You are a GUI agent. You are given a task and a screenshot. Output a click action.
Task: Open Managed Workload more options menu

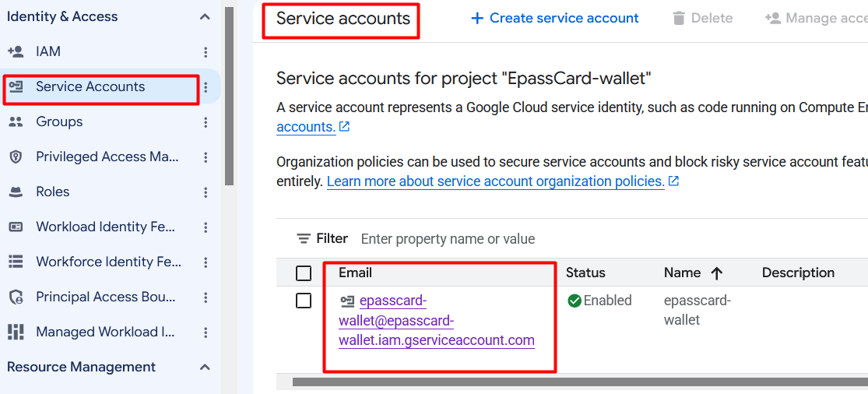point(206,332)
